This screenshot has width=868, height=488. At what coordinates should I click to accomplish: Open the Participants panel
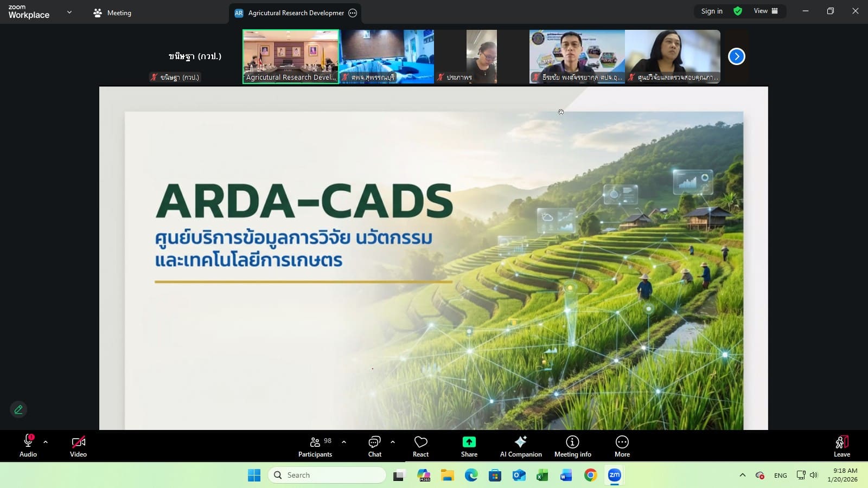315,446
